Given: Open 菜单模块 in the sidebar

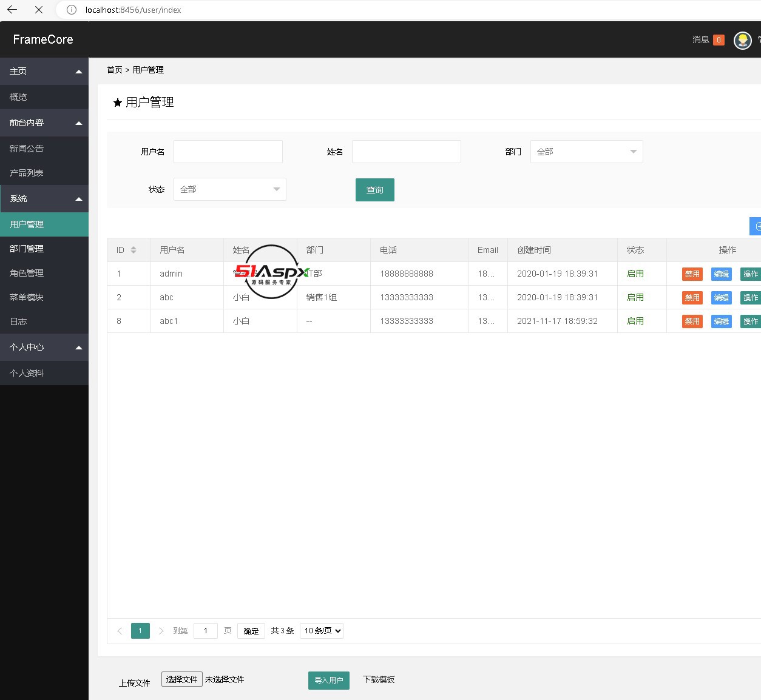Looking at the screenshot, I should tap(44, 297).
